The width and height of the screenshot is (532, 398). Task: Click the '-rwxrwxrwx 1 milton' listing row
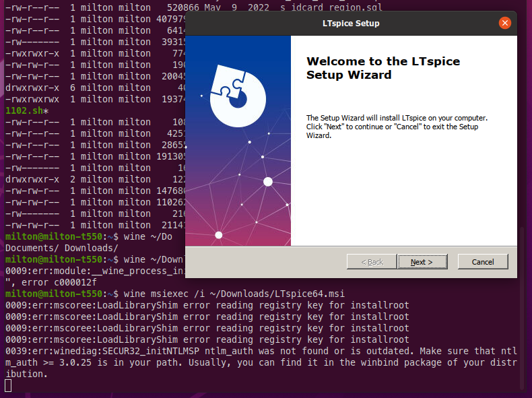click(95, 99)
